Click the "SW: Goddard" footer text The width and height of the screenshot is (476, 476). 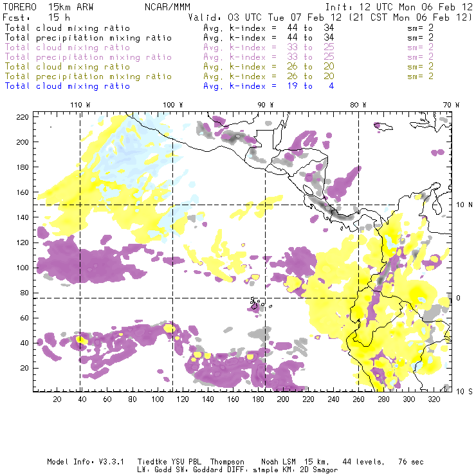(197, 470)
